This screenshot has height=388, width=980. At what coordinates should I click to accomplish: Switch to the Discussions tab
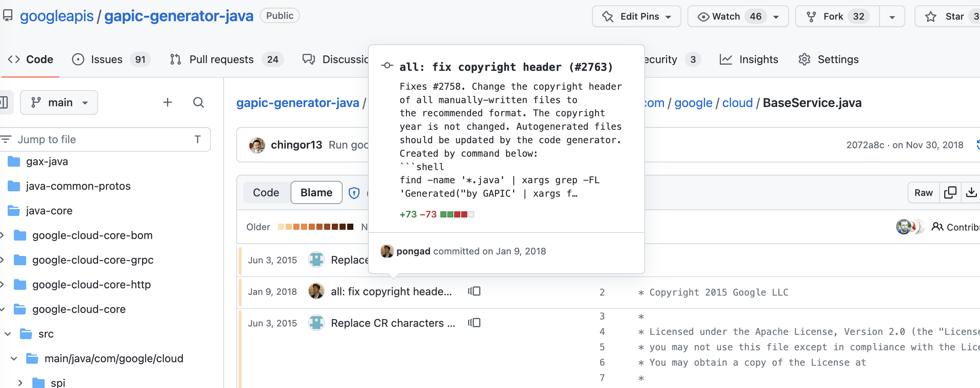(x=335, y=59)
